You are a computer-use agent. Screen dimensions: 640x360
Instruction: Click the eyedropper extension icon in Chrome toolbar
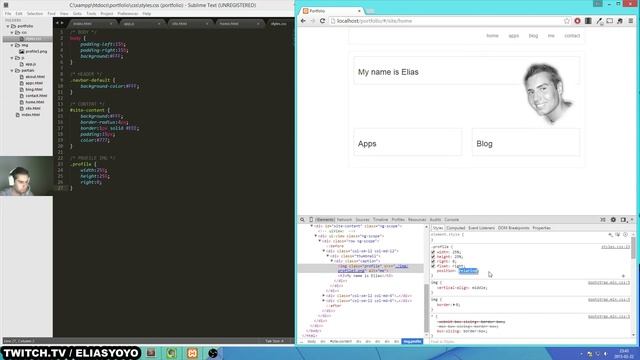[599, 21]
